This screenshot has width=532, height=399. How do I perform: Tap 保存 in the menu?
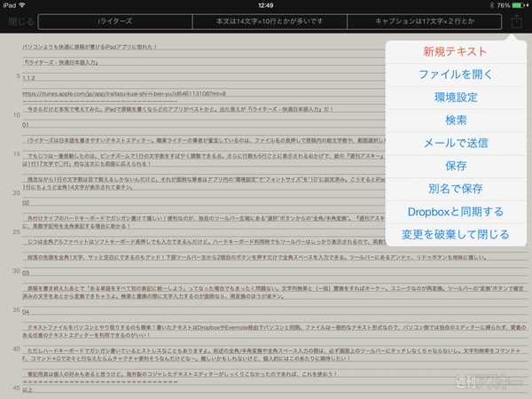click(x=456, y=166)
